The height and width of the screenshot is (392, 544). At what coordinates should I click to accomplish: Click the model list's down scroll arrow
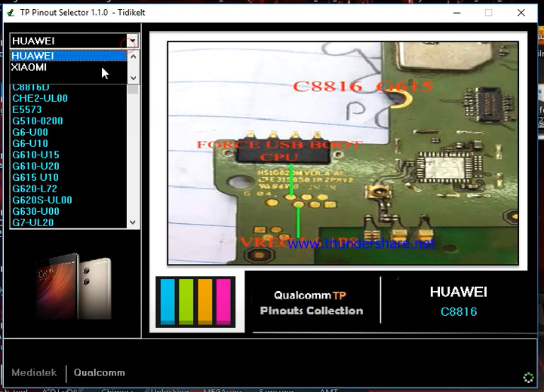point(133,222)
